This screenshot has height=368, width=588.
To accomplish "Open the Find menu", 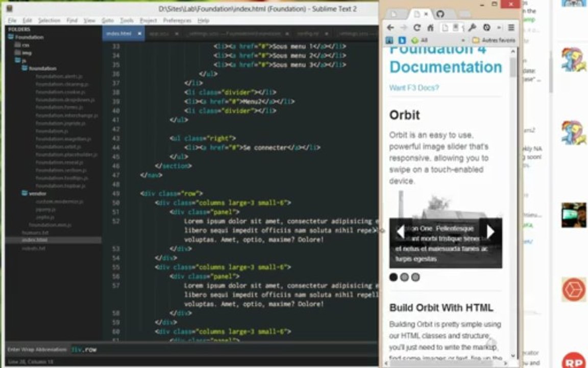I will [x=71, y=20].
